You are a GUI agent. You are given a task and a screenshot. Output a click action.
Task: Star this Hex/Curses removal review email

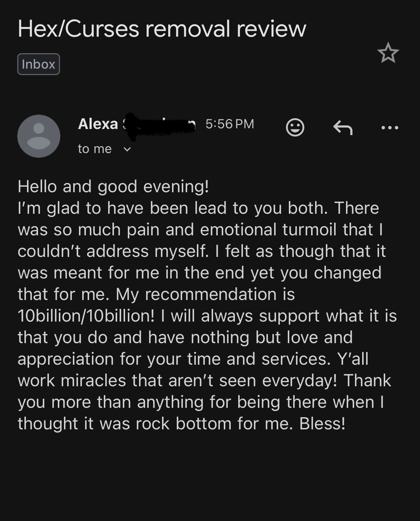[x=388, y=53]
